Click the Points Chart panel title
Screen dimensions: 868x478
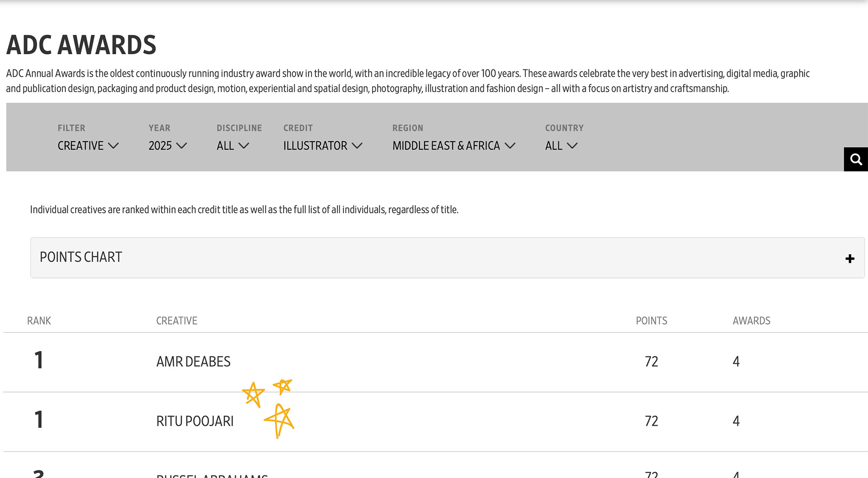(x=81, y=257)
